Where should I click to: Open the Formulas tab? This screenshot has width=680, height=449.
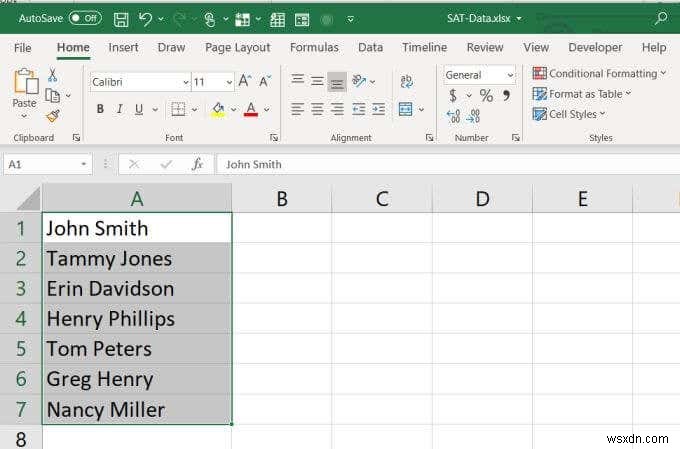tap(314, 47)
